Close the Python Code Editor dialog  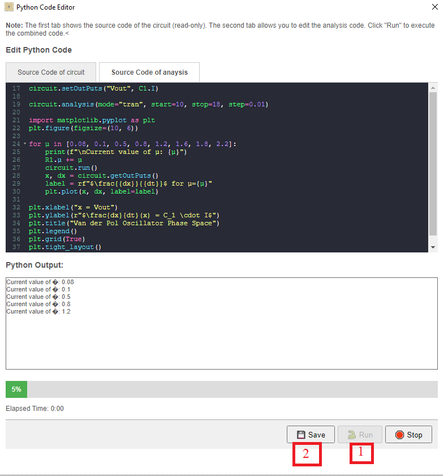[434, 7]
